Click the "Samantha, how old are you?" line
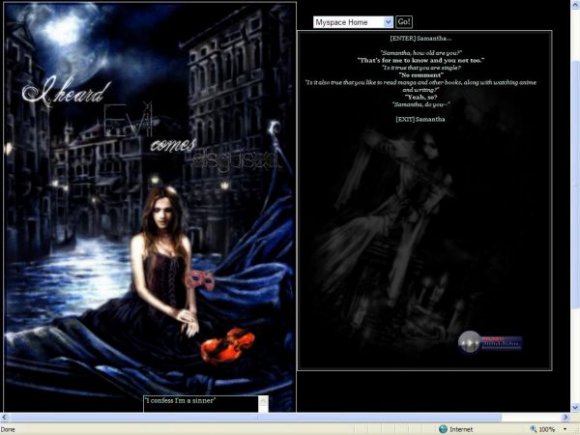Viewport: 580px width, 435px height. [x=421, y=53]
